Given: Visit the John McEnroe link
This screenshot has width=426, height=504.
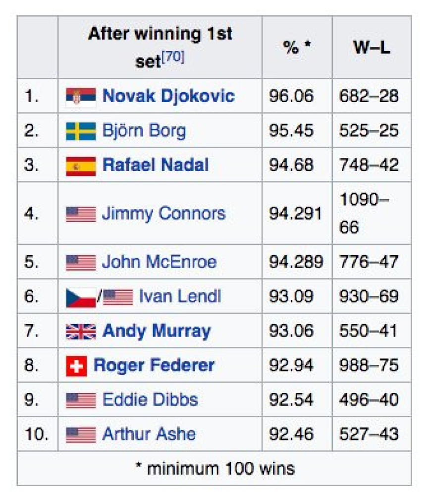Looking at the screenshot, I should 160,261.
